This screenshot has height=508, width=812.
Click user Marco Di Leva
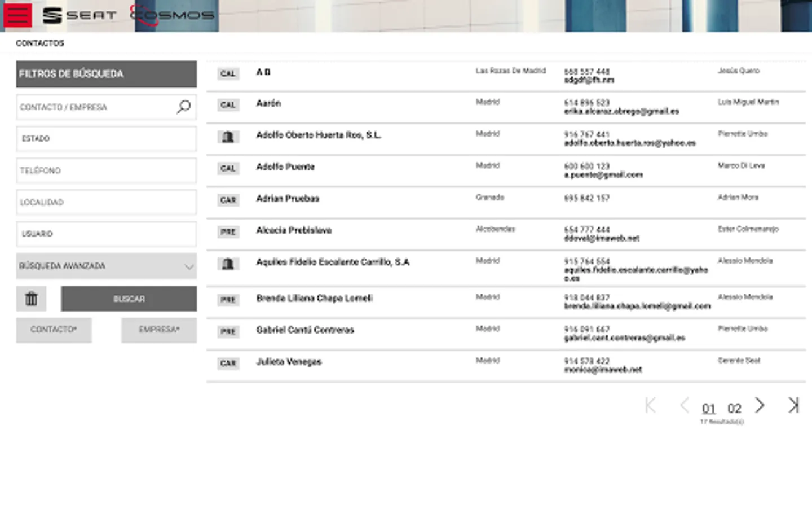[741, 165]
